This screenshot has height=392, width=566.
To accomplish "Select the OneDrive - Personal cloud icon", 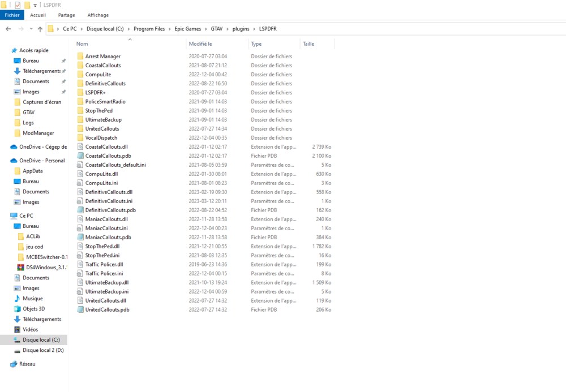I will [x=14, y=160].
